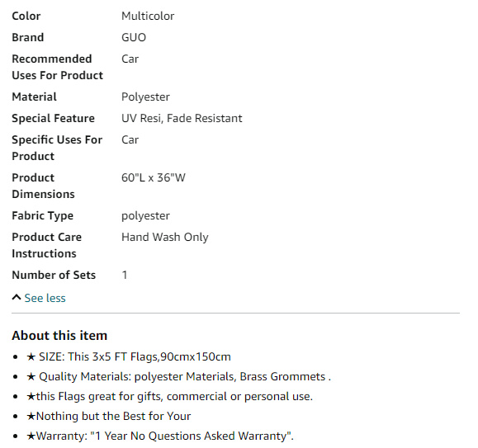Viewport: 478px width, 448px height.
Task: Click the SIZE bullet star icon
Action: pos(31,356)
